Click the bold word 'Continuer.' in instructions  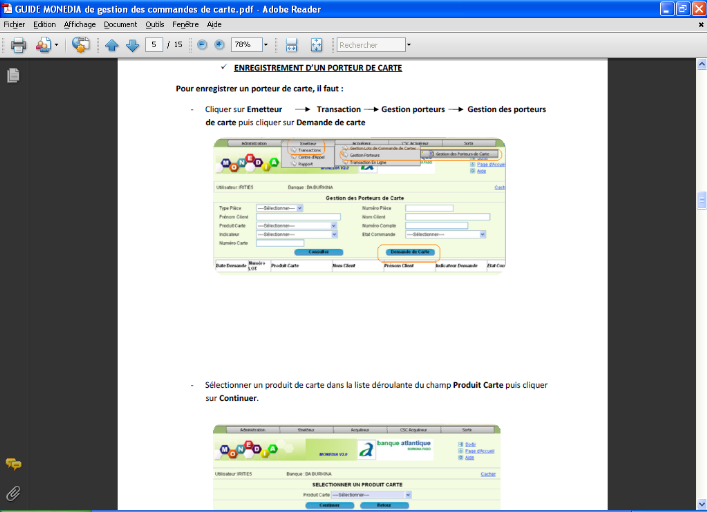pos(239,398)
